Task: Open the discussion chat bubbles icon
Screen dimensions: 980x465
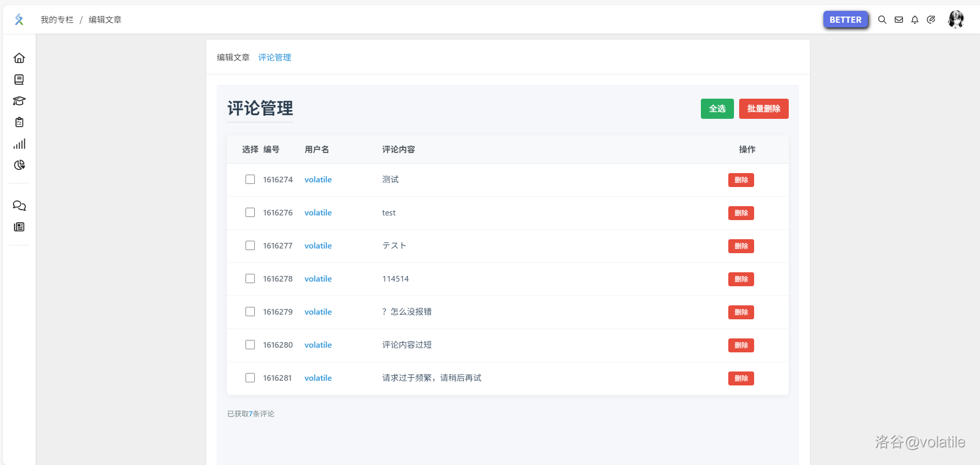Action: click(19, 206)
